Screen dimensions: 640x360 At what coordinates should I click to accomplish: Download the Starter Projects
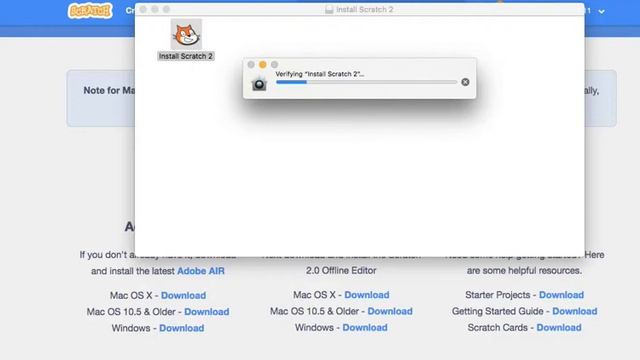(561, 295)
